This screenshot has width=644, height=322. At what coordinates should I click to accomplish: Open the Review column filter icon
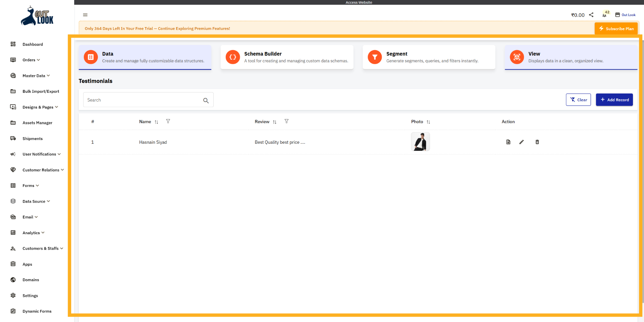(286, 121)
